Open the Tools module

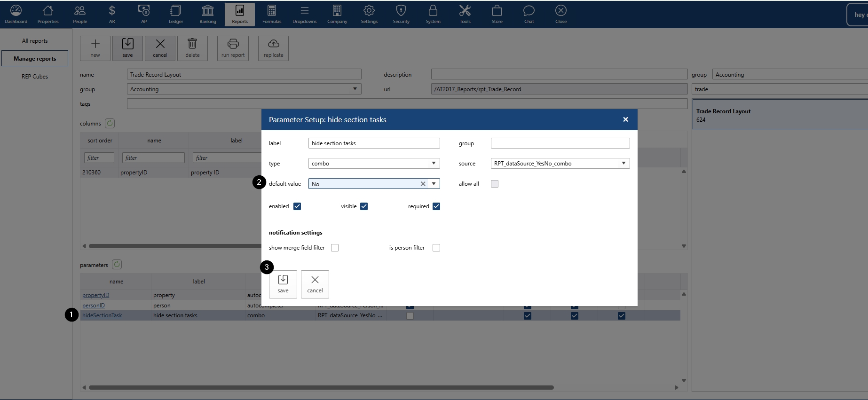(465, 15)
